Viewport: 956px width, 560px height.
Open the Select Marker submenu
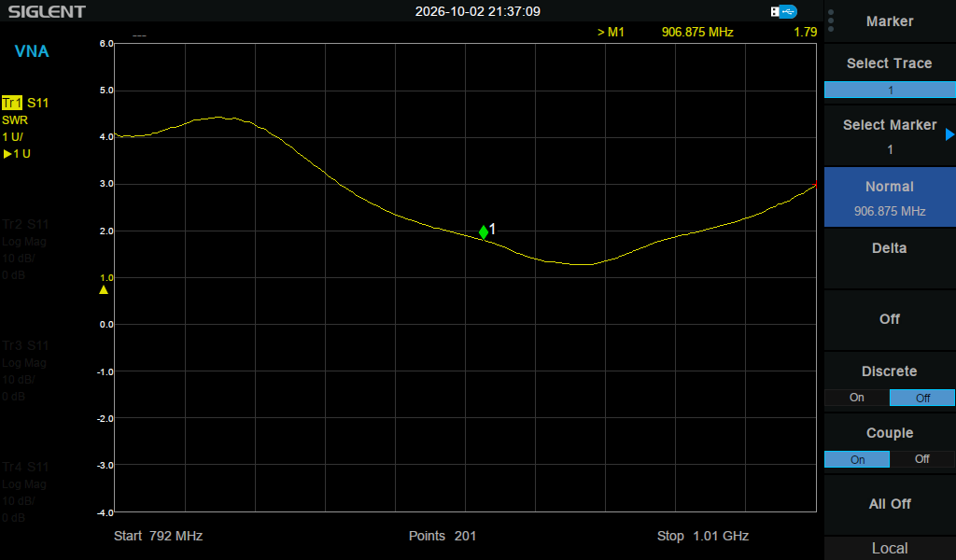click(x=890, y=136)
